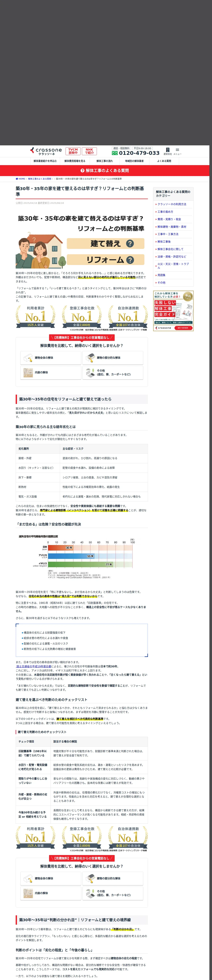This screenshot has height=980, width=212.
Task: Click table cell 水回り(キッチン・浴室など)
Action: click(38, 468)
